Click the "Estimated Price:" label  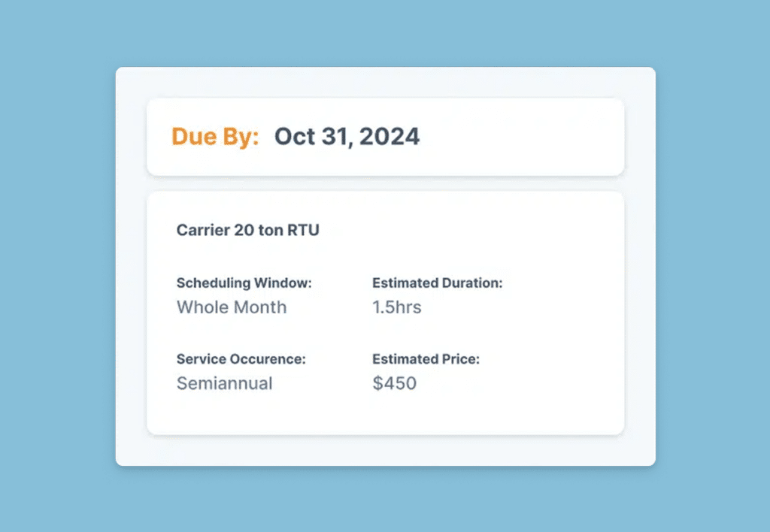[x=426, y=359]
